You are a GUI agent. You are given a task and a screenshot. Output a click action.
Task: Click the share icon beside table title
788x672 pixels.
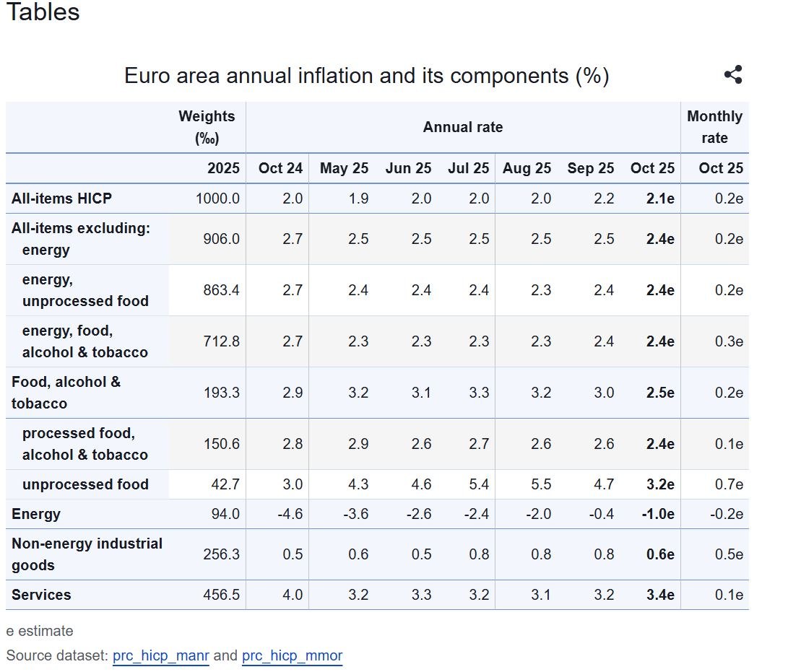pos(733,75)
